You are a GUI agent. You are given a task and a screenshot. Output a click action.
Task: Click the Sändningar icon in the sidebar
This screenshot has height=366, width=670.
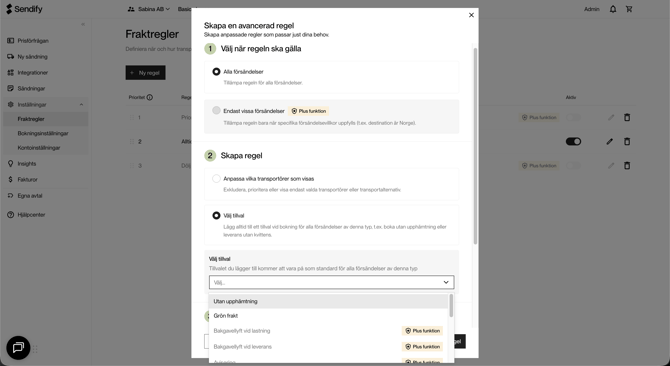coord(11,88)
